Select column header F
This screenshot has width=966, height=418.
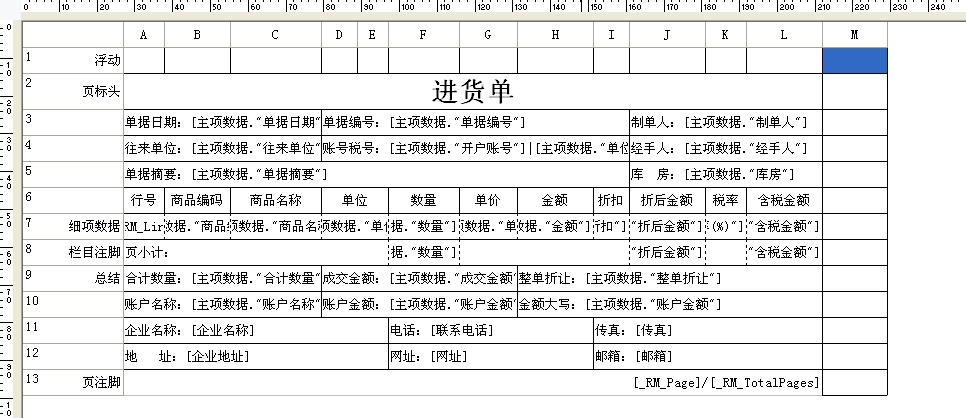(424, 35)
